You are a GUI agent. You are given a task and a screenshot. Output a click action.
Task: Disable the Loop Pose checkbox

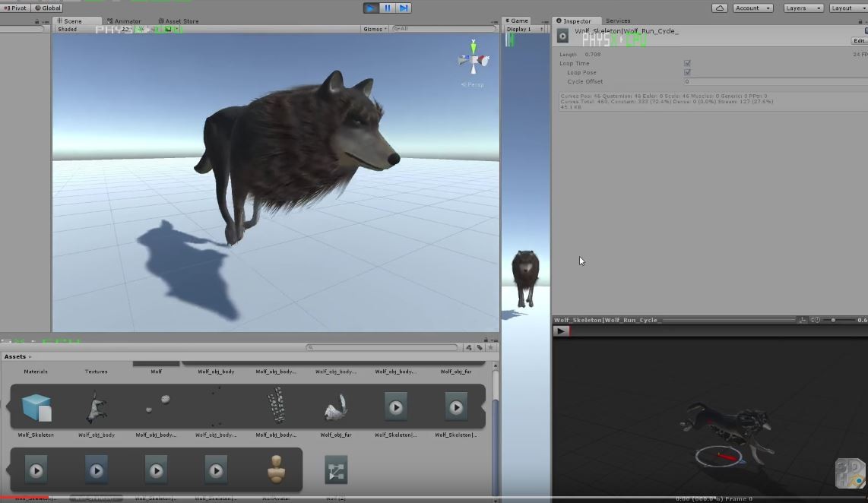coord(687,72)
